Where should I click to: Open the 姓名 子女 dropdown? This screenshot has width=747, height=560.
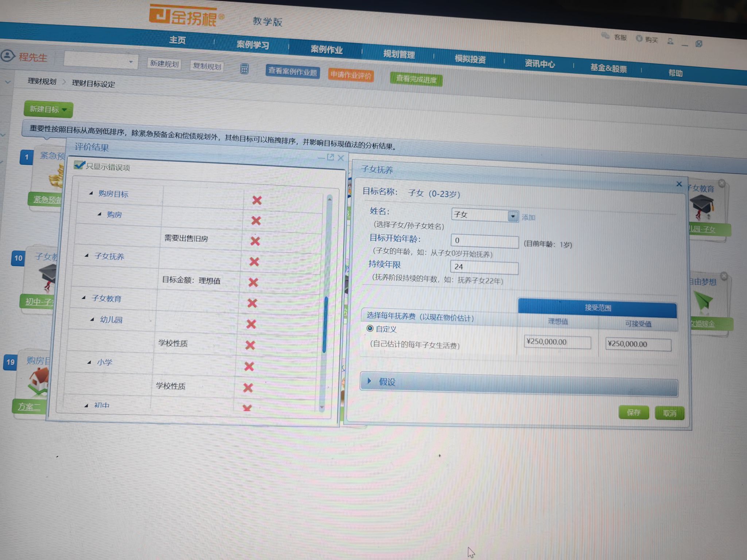(x=513, y=217)
